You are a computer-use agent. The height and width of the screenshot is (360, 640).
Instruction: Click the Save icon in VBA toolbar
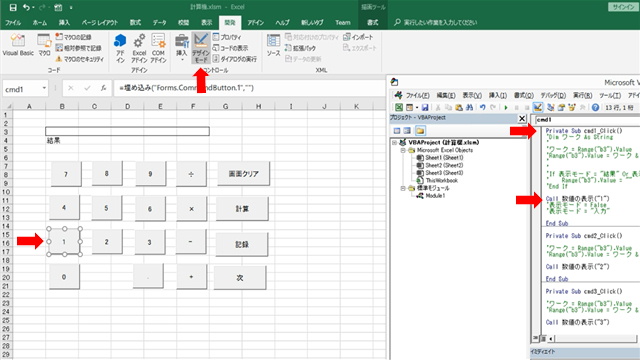coord(425,107)
